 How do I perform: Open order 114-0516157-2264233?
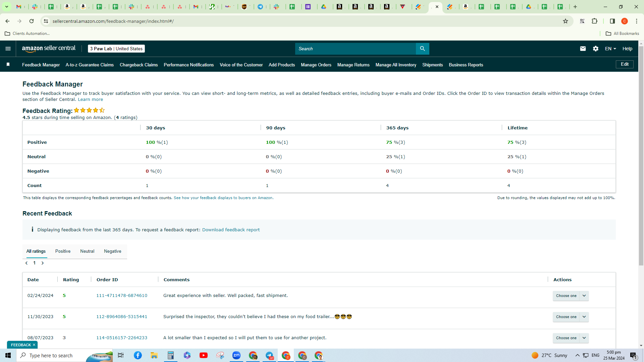[122, 338]
